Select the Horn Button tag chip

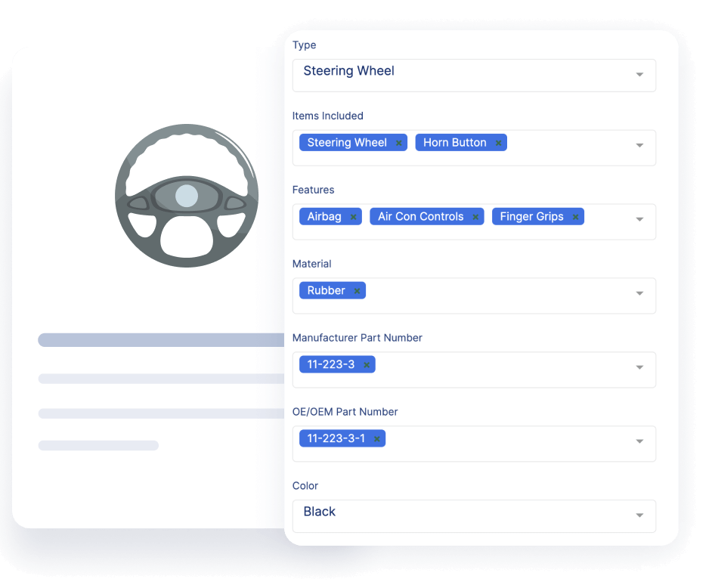[x=453, y=142]
